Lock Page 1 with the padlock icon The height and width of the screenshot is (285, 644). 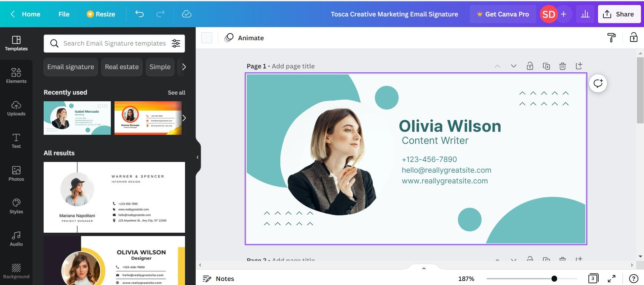point(530,66)
